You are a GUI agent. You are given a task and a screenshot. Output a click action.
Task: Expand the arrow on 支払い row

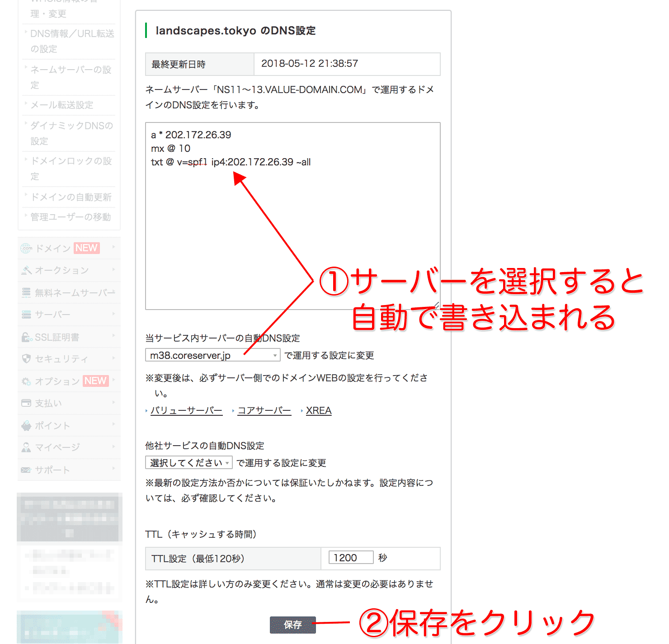coord(113,402)
